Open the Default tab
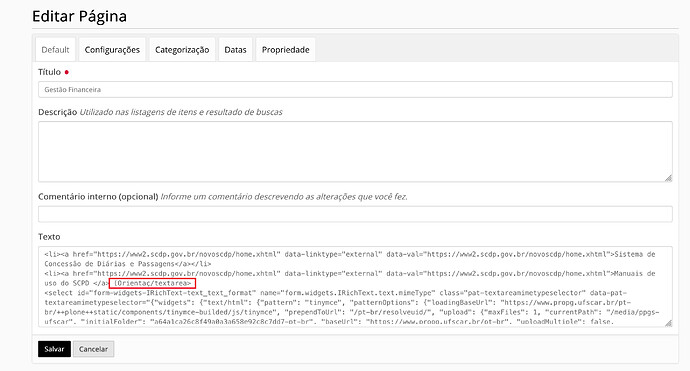The image size is (690, 371). coord(55,50)
